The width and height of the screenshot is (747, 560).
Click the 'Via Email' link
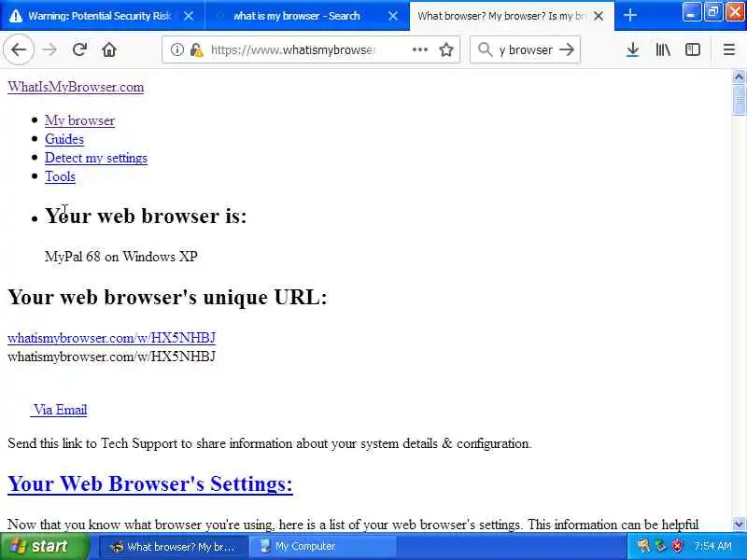click(59, 410)
